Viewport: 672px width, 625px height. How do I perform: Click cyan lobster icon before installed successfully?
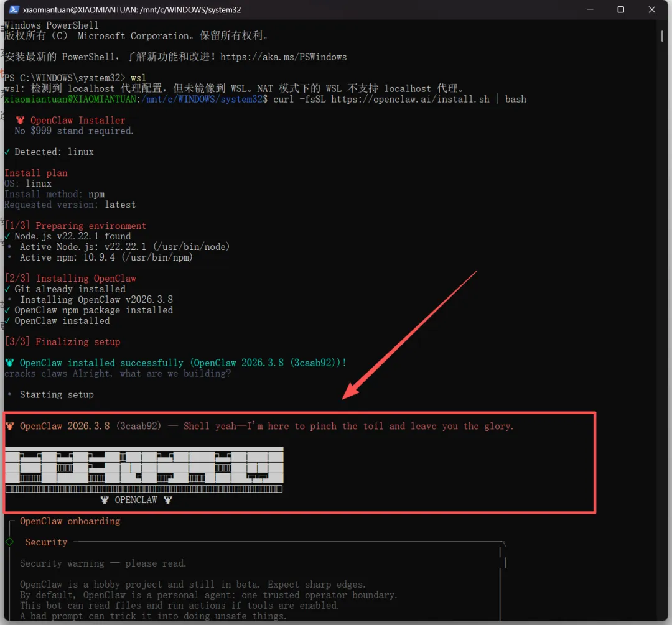tap(9, 363)
